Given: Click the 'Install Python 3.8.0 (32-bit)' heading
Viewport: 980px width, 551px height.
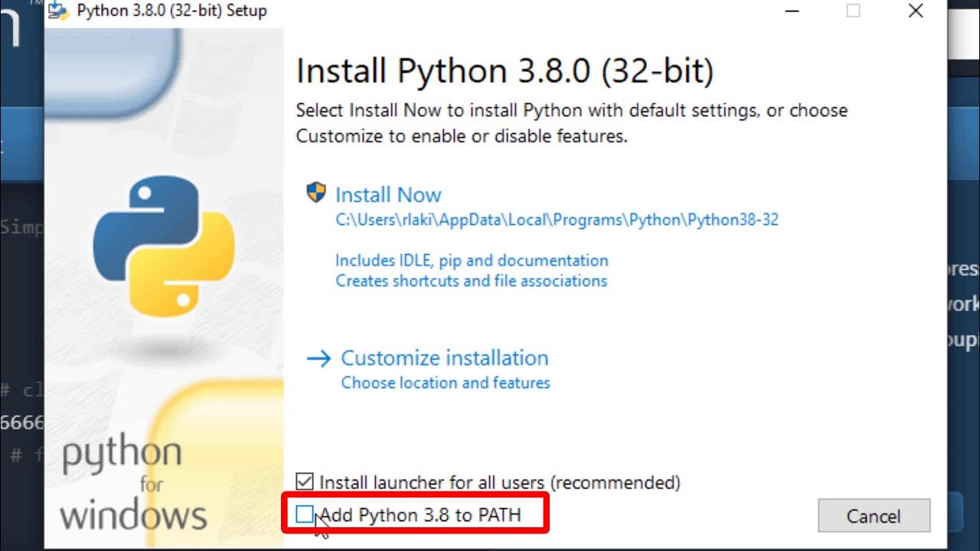Looking at the screenshot, I should pyautogui.click(x=505, y=72).
